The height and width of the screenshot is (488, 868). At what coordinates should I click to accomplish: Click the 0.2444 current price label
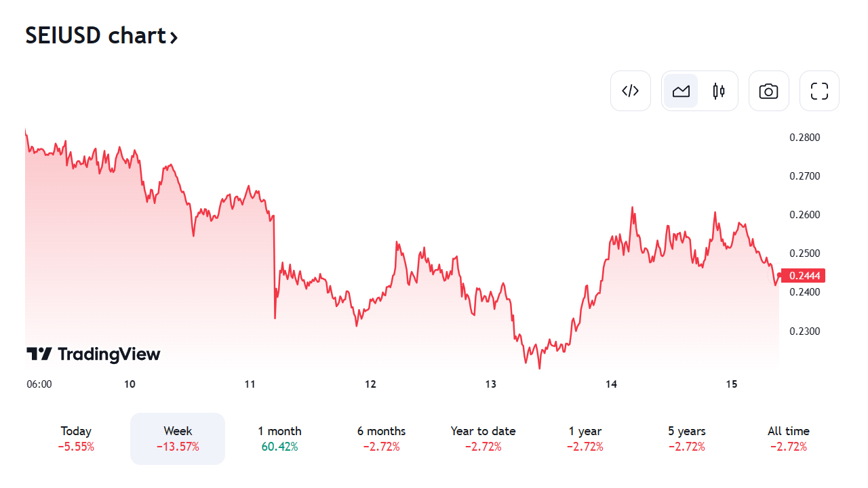(804, 275)
